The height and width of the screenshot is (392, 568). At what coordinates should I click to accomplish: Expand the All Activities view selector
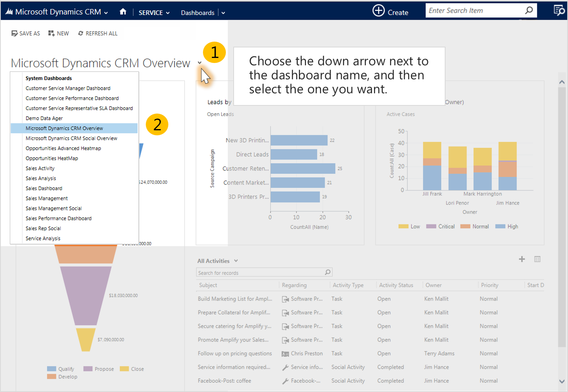pos(236,261)
